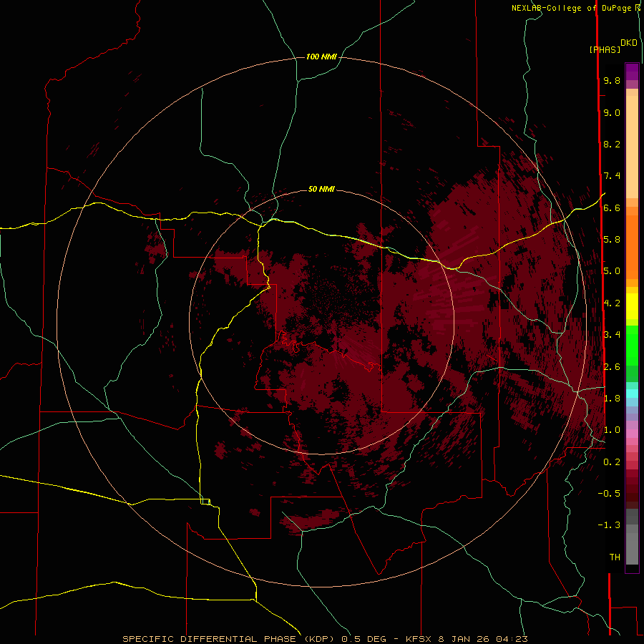Click the 100 NMI range ring label
The height and width of the screenshot is (644, 644).
(x=321, y=57)
